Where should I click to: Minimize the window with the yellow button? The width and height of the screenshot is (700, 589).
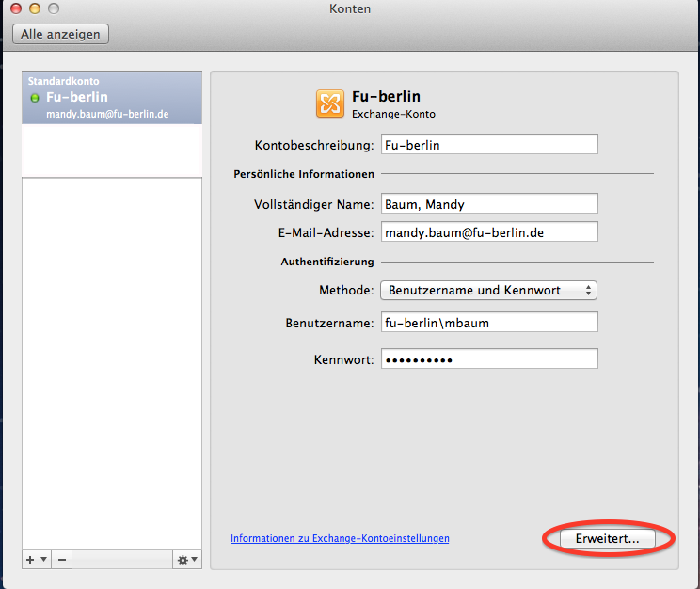tap(35, 8)
